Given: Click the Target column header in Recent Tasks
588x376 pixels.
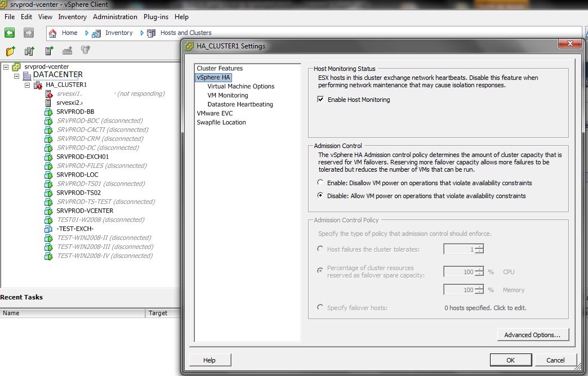Looking at the screenshot, I should click(163, 313).
